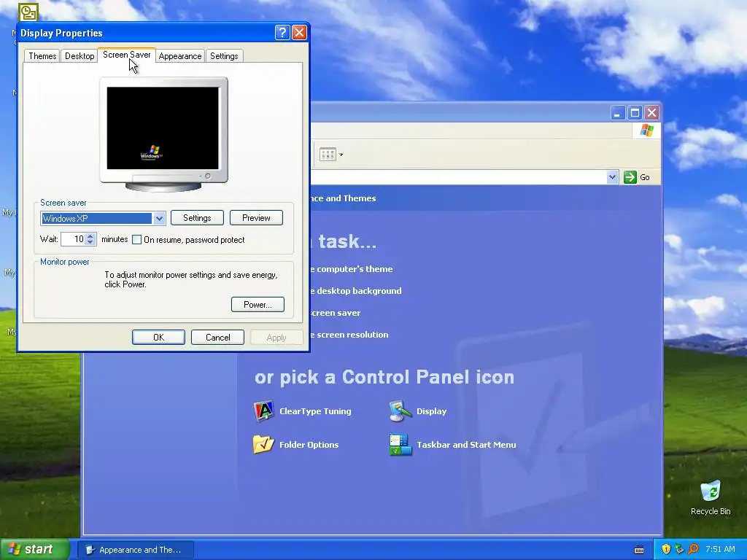Screen dimensions: 747x560
Task: Switch to the Desktop tab
Action: [80, 55]
